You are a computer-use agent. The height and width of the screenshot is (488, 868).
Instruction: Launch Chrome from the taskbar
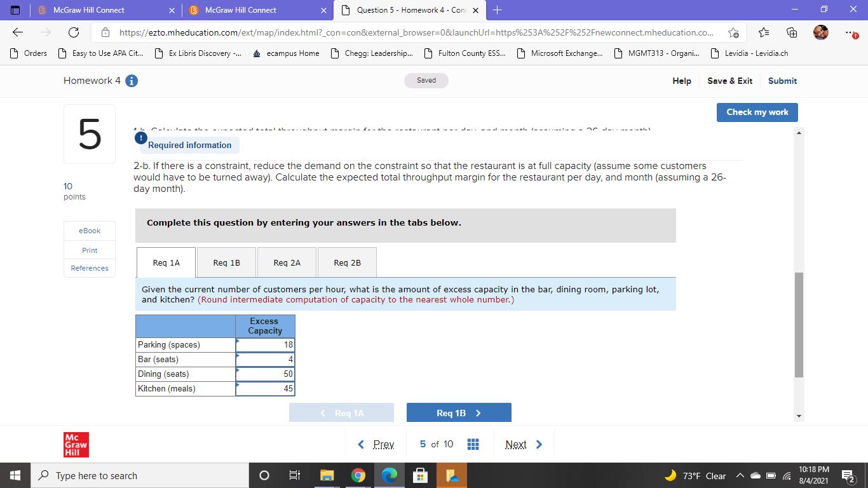358,475
